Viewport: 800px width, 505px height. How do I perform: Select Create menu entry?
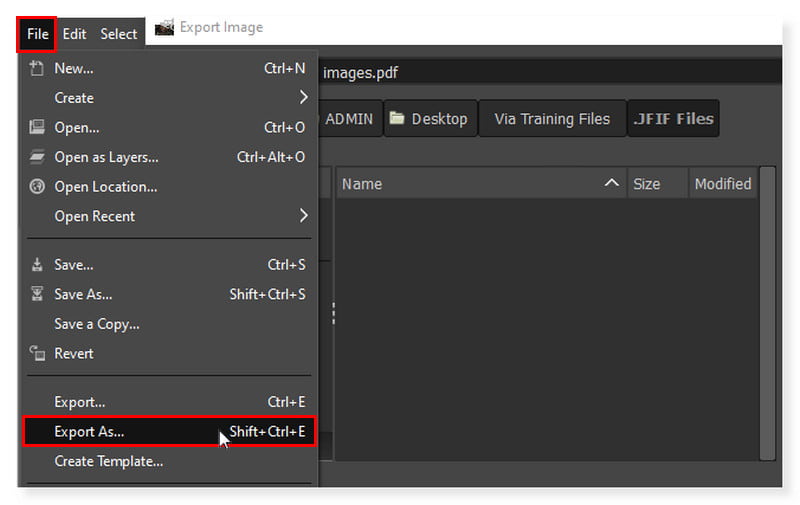coord(168,97)
